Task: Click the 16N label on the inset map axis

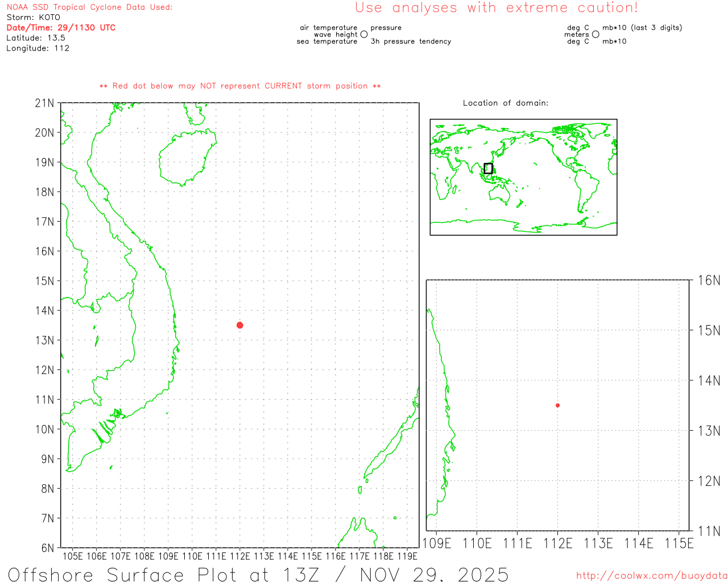Action: [x=709, y=280]
